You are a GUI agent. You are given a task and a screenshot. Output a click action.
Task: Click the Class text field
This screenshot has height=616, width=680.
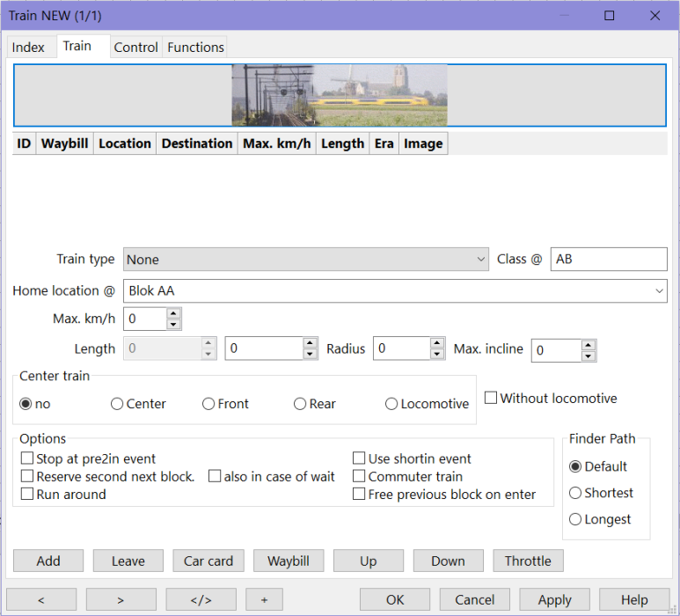(608, 260)
